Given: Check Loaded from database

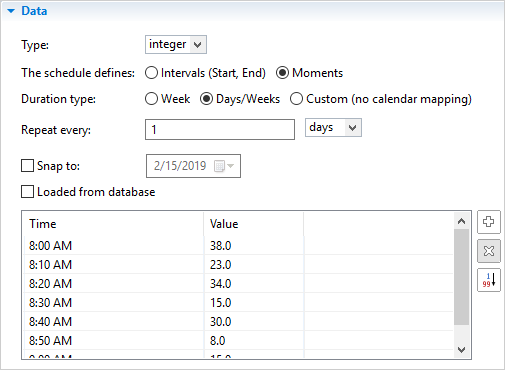Looking at the screenshot, I should click(x=27, y=192).
